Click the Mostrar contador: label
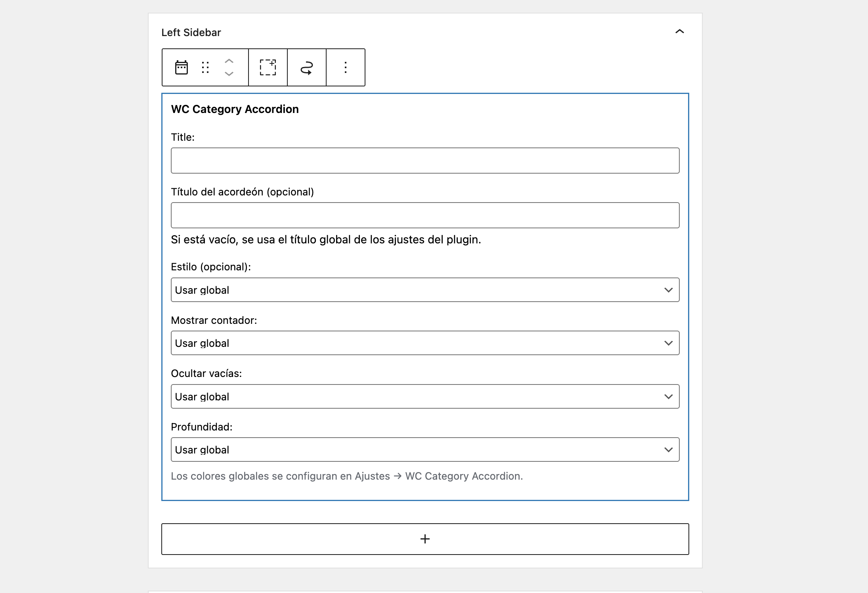 [214, 320]
